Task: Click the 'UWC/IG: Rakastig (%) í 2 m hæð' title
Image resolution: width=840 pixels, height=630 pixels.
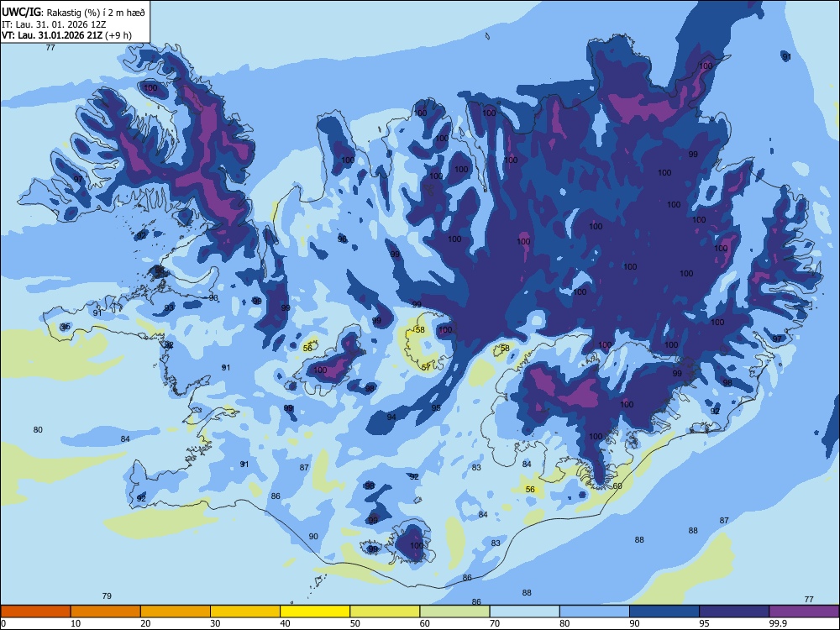Action: (73, 13)
